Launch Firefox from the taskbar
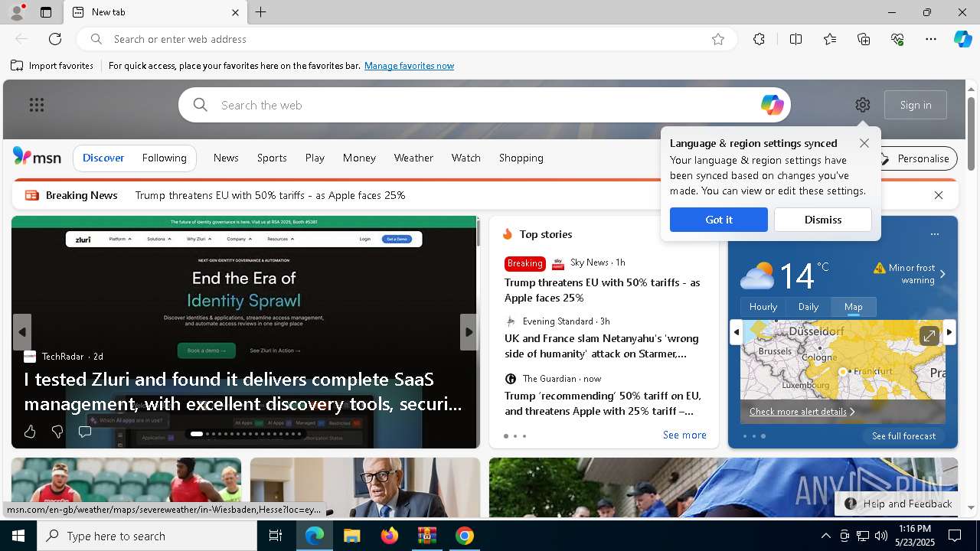980x551 pixels. pyautogui.click(x=389, y=536)
